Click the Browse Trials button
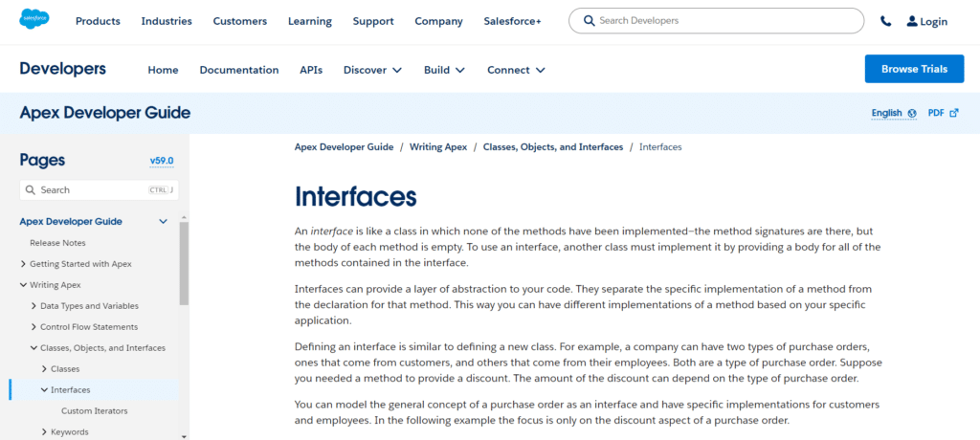The image size is (980, 440). [914, 69]
